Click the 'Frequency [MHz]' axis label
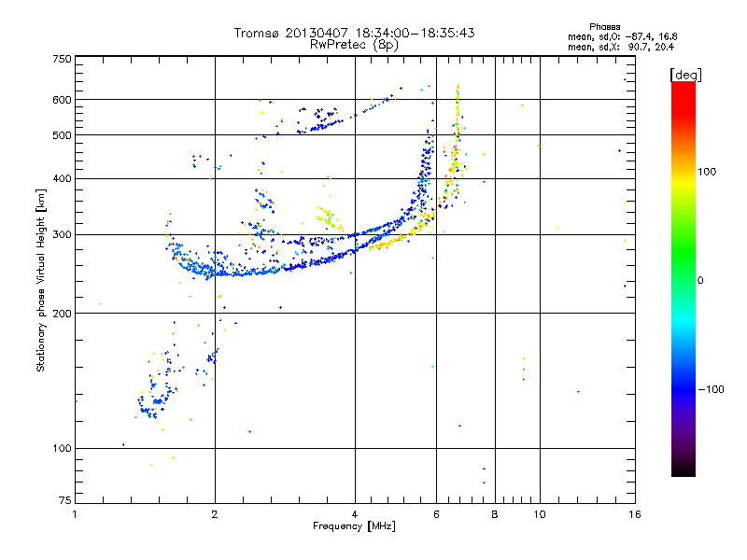747x560 pixels. click(354, 526)
